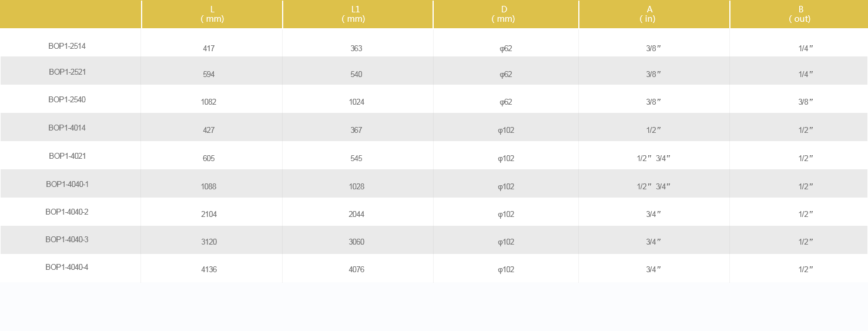Screen dimensions: 868x331
Task: Select the BOP1-2514 model row label
Action: pos(67,46)
